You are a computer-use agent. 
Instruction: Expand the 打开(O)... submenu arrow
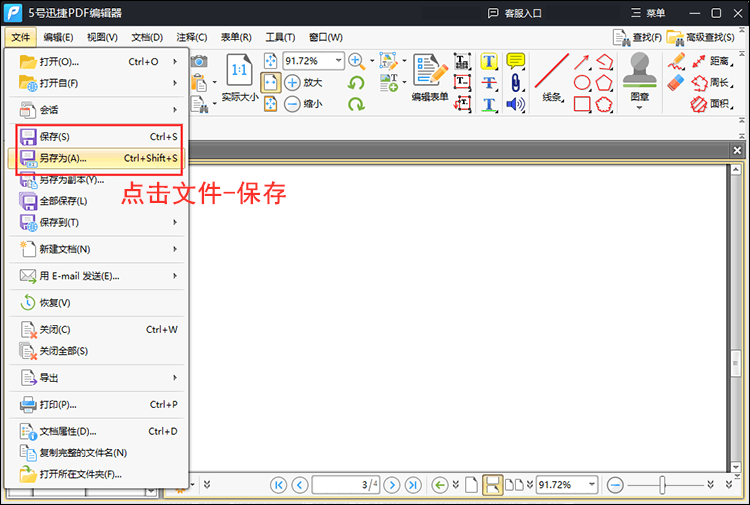(x=175, y=62)
